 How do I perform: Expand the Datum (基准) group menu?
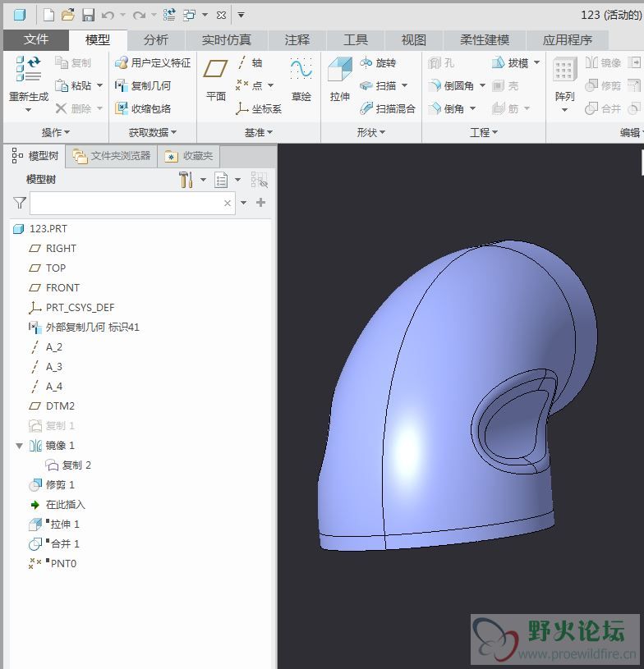tap(259, 132)
